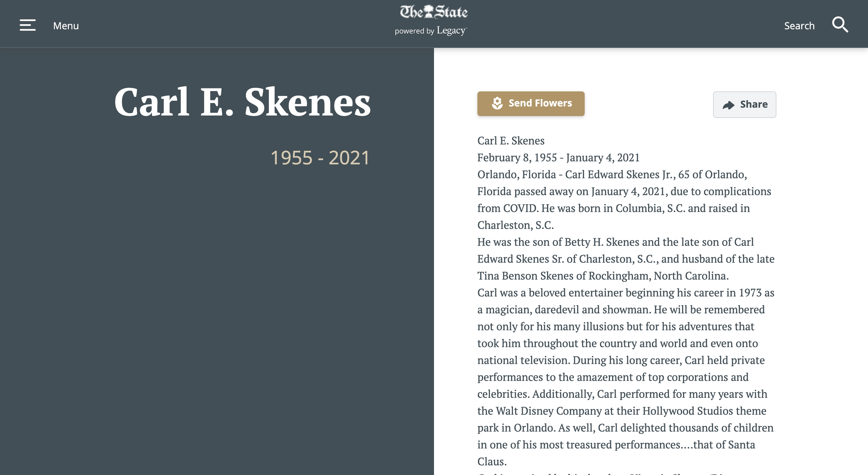The height and width of the screenshot is (475, 868).
Task: Open the Legacy wordmark in the header
Action: (x=451, y=31)
